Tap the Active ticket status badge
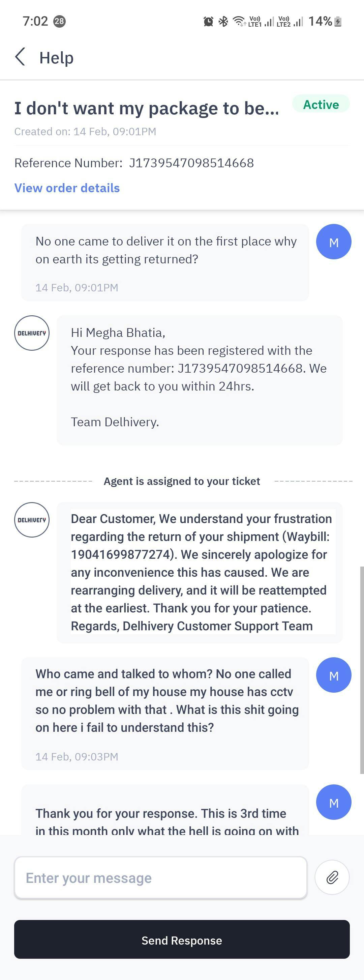Image resolution: width=364 pixels, height=980 pixels. [321, 104]
